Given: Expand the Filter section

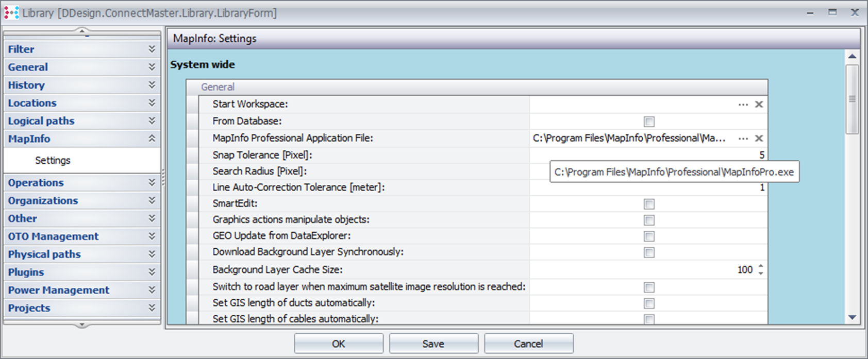Looking at the screenshot, I should click(x=82, y=49).
